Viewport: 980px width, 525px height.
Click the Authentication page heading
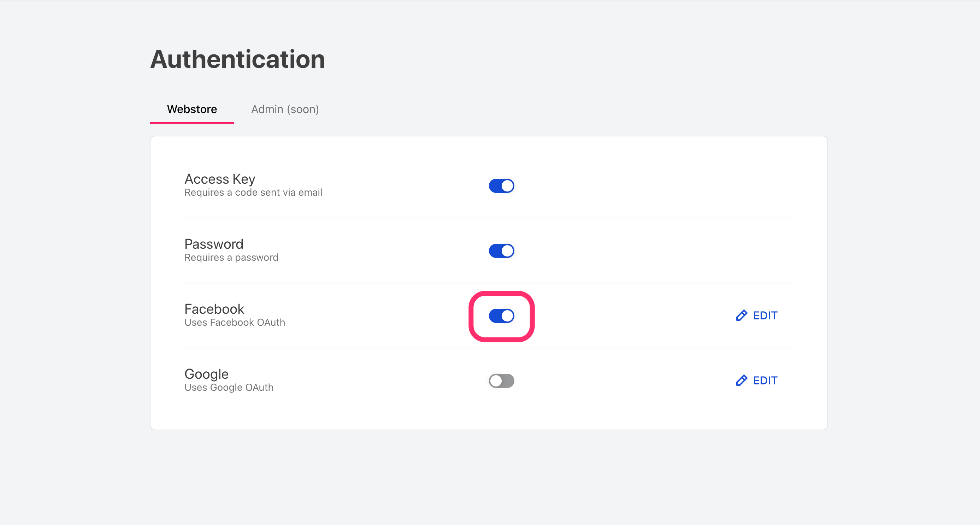click(x=237, y=59)
